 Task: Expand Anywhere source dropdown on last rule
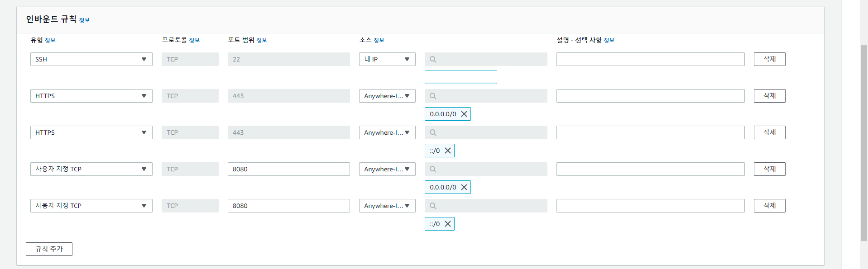click(387, 206)
